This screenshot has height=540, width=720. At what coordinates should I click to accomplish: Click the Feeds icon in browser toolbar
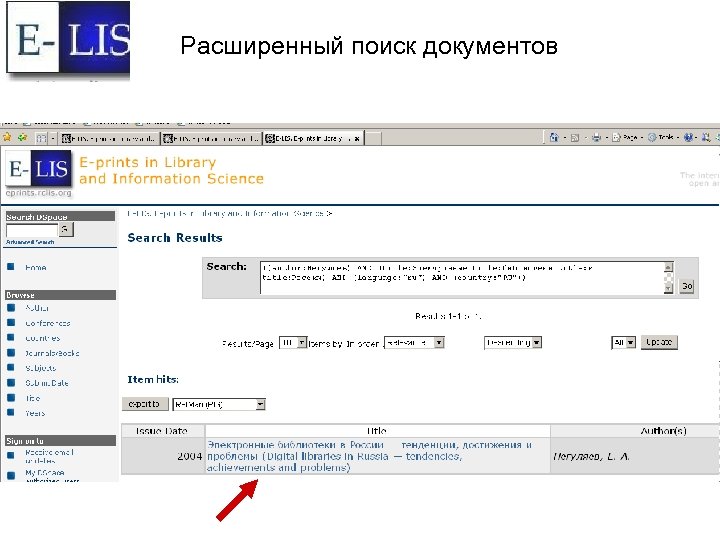click(x=574, y=137)
